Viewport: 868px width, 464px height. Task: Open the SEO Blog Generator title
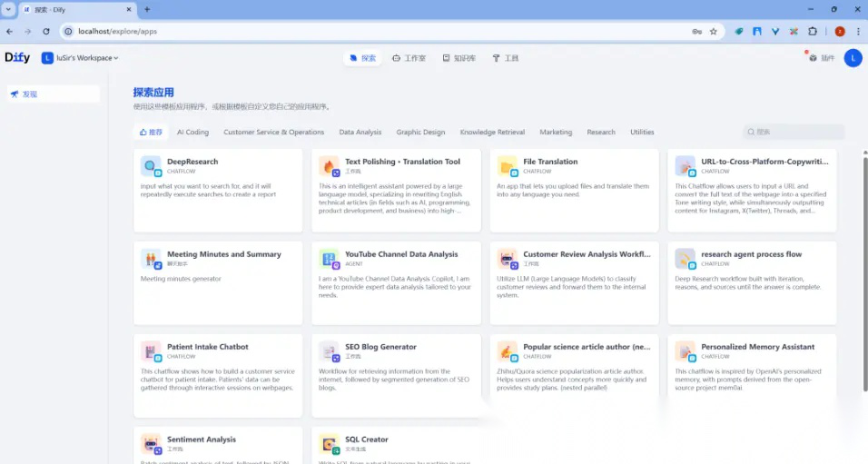[x=380, y=347]
